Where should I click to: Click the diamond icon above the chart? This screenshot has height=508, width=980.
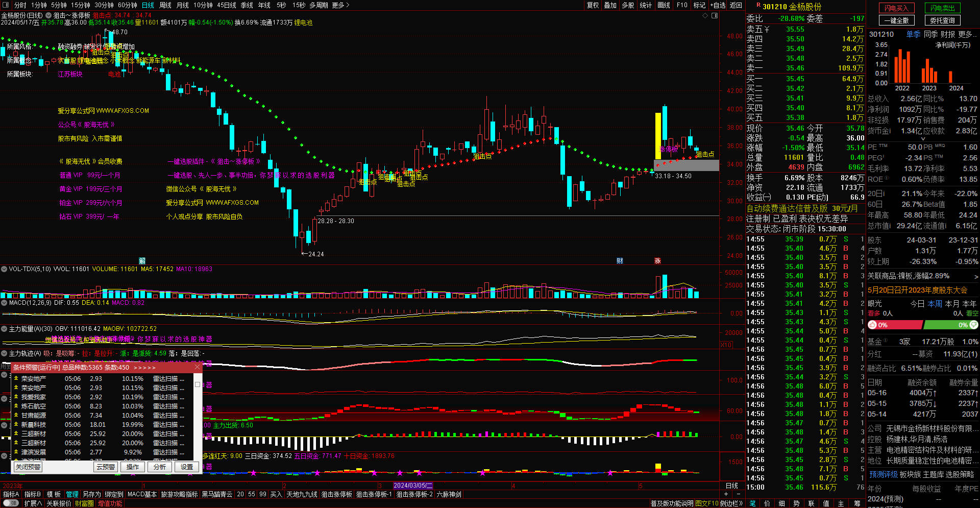705,16
